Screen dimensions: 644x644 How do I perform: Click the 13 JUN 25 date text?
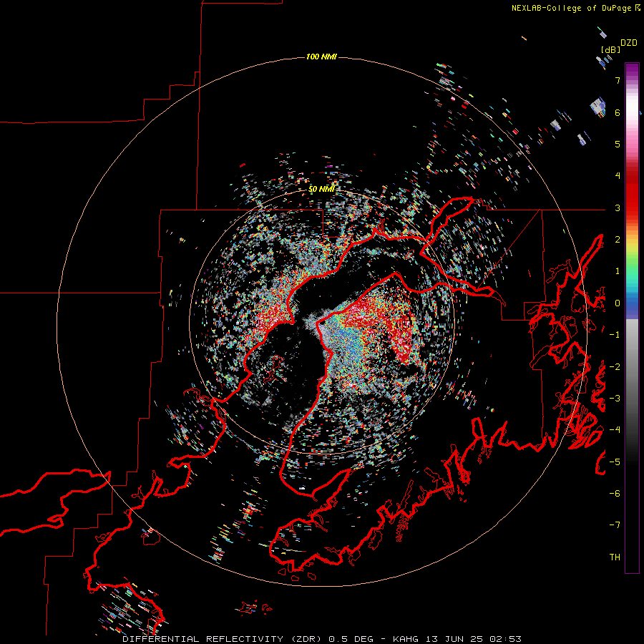click(454, 639)
